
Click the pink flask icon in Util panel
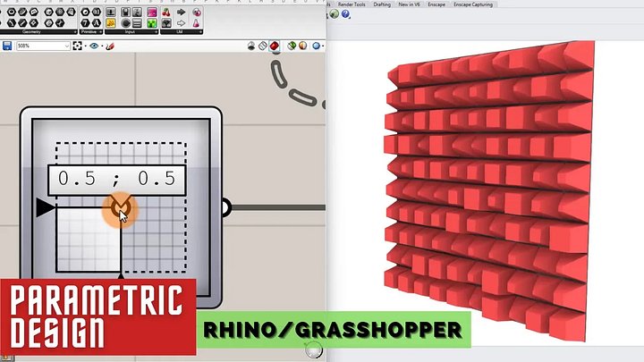tap(196, 23)
